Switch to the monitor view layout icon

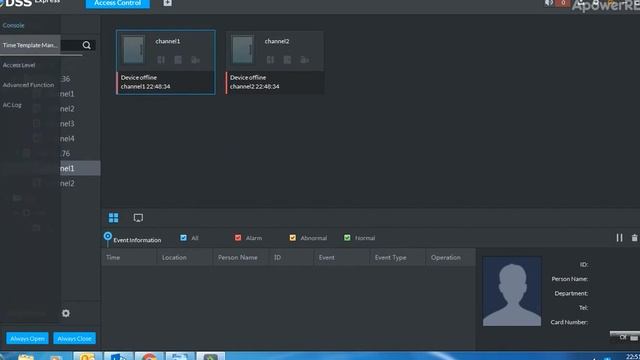pyautogui.click(x=138, y=218)
